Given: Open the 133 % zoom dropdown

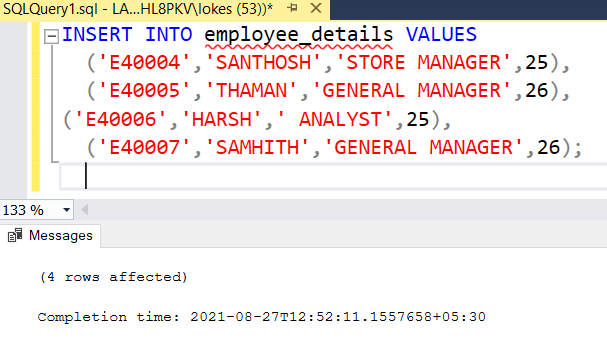Looking at the screenshot, I should point(66,210).
